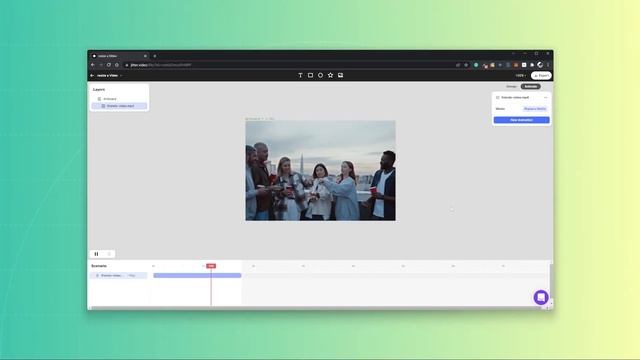Click the red playhead time marker
This screenshot has width=640, height=360.
pos(211,266)
